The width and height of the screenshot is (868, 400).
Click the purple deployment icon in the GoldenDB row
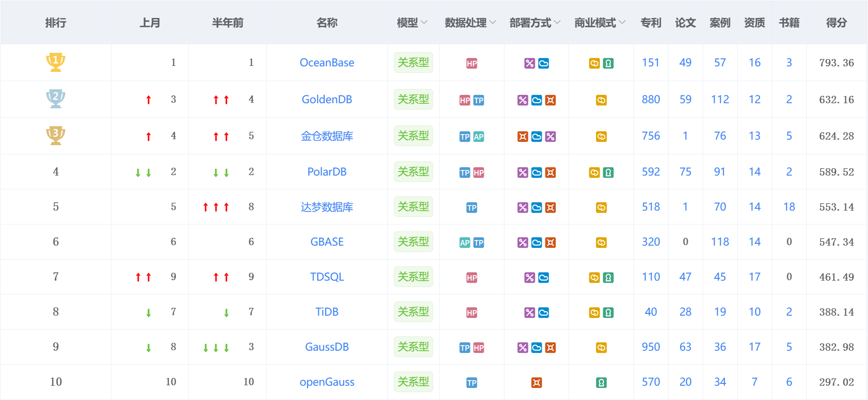point(522,100)
